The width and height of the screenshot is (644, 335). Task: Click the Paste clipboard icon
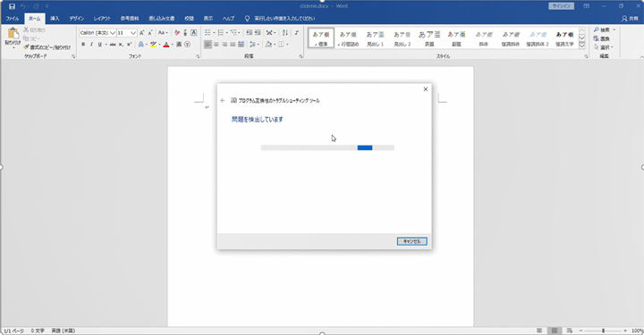[13, 33]
